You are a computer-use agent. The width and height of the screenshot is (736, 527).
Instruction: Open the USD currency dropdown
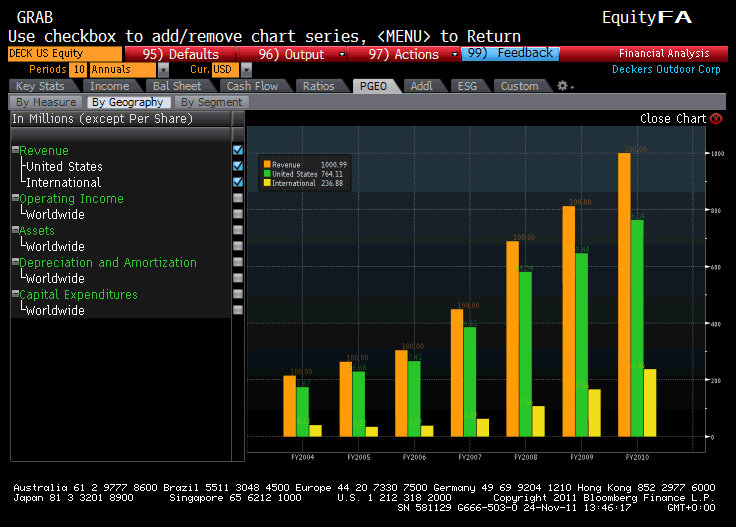[x=232, y=70]
